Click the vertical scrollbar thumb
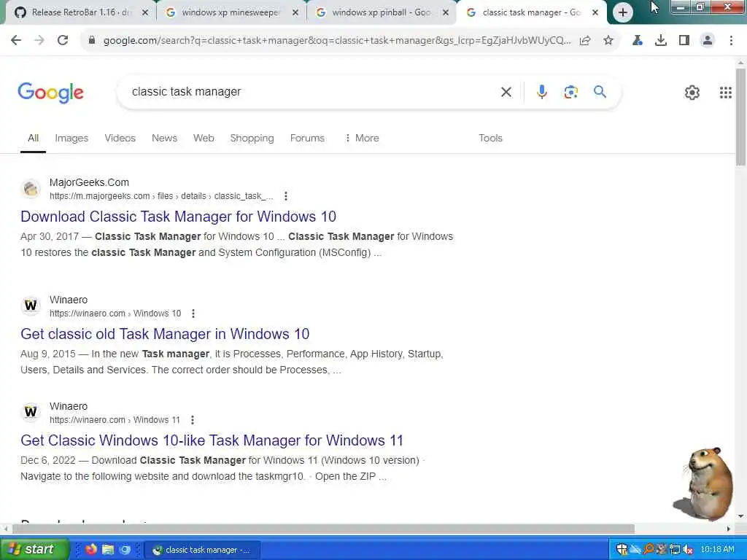Image resolution: width=747 pixels, height=560 pixels. pos(741,117)
